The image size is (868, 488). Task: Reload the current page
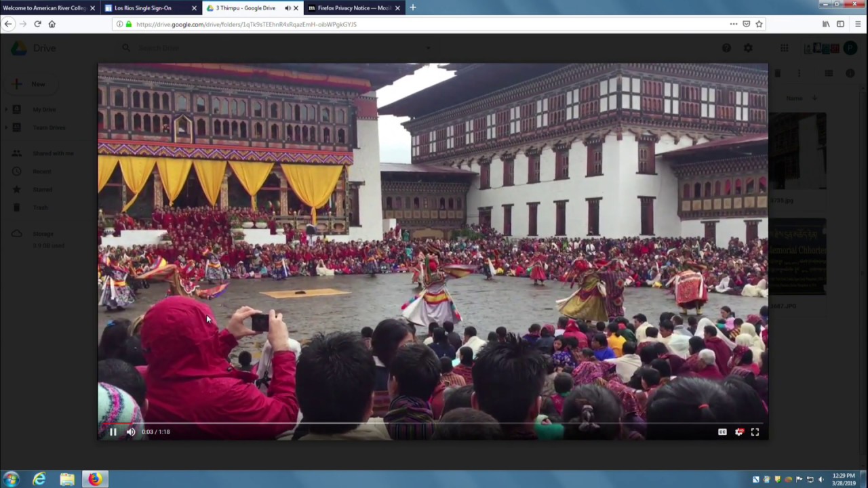point(37,24)
